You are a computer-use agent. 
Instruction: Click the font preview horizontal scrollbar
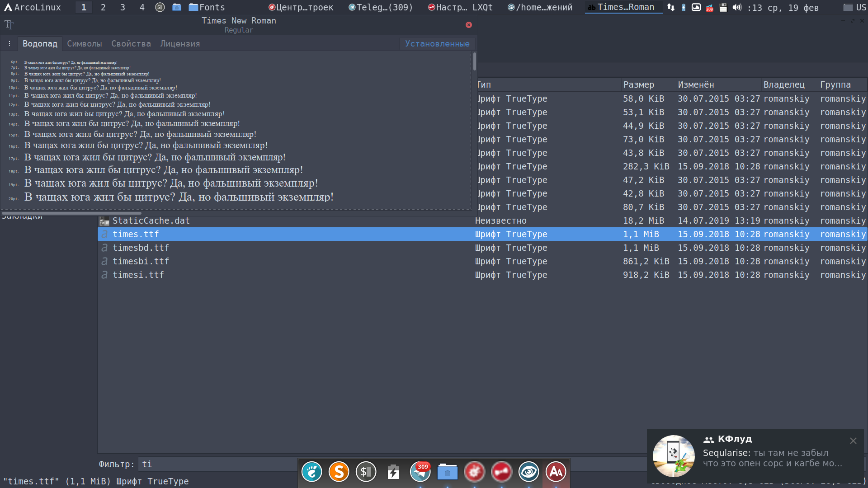coord(71,213)
